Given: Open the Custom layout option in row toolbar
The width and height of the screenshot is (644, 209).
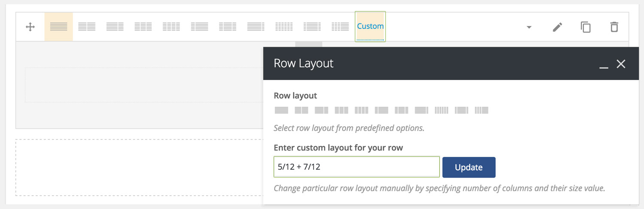Looking at the screenshot, I should (x=370, y=26).
